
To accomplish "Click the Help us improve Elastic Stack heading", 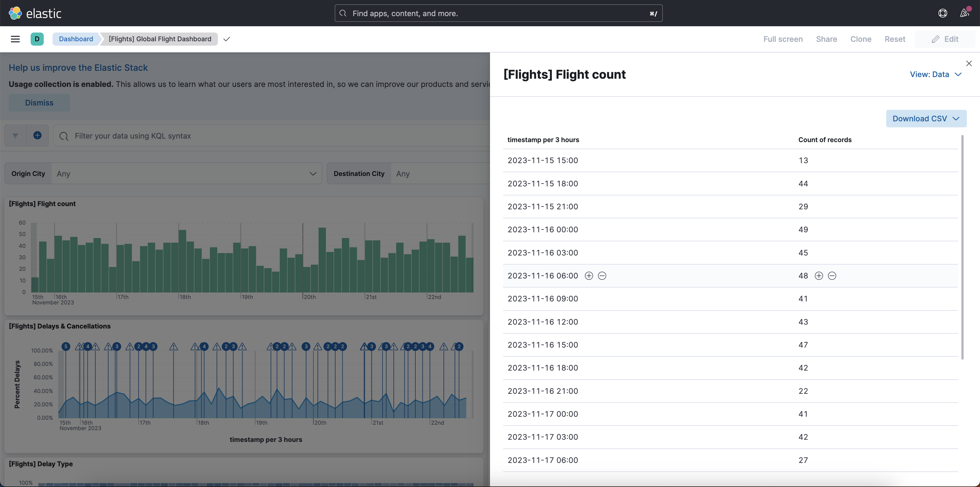I will [x=78, y=68].
